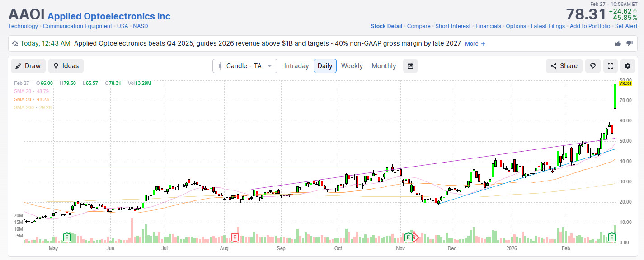644x260 pixels.
Task: Click the thumbs down icon on the news summary
Action: point(629,43)
